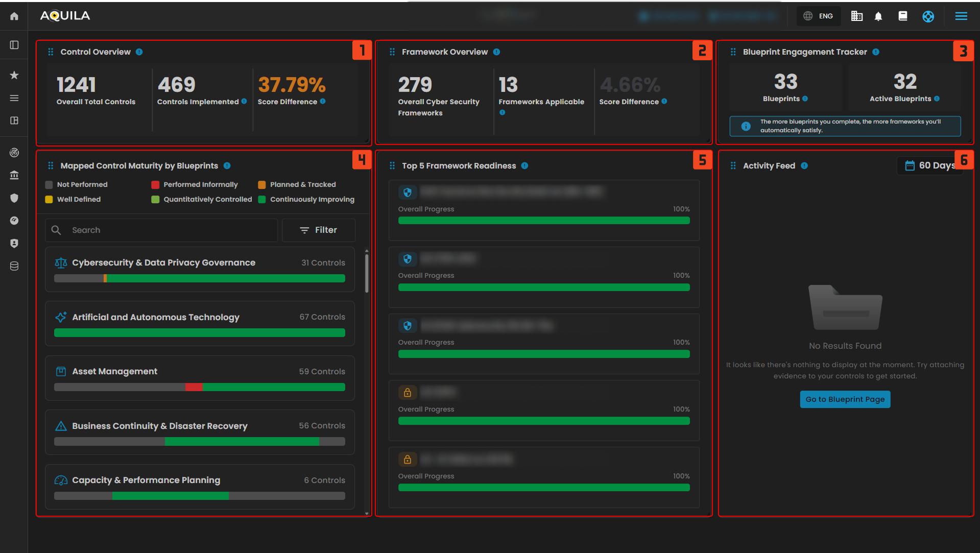Image resolution: width=980 pixels, height=553 pixels.
Task: Open the 60 Days date range selector
Action: [929, 165]
